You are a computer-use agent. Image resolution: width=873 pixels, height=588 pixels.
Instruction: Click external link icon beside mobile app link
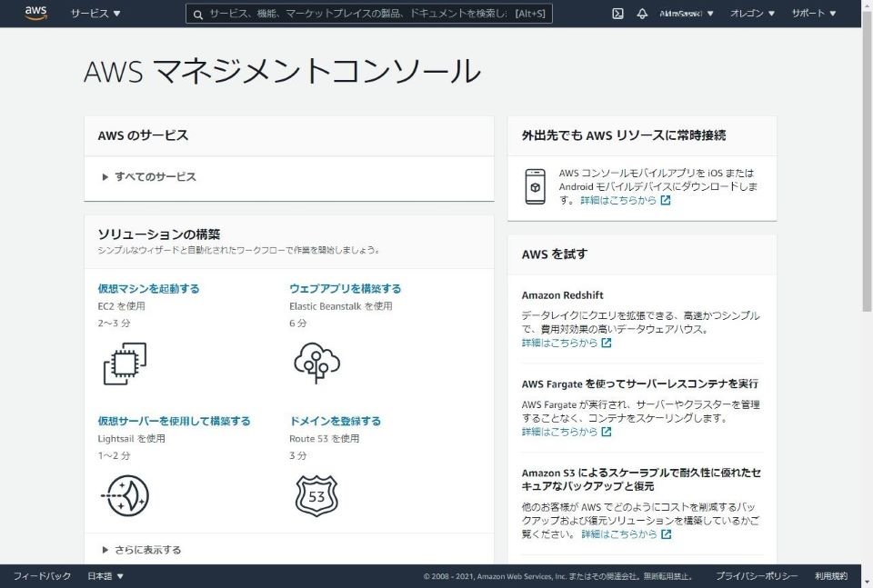(x=666, y=200)
